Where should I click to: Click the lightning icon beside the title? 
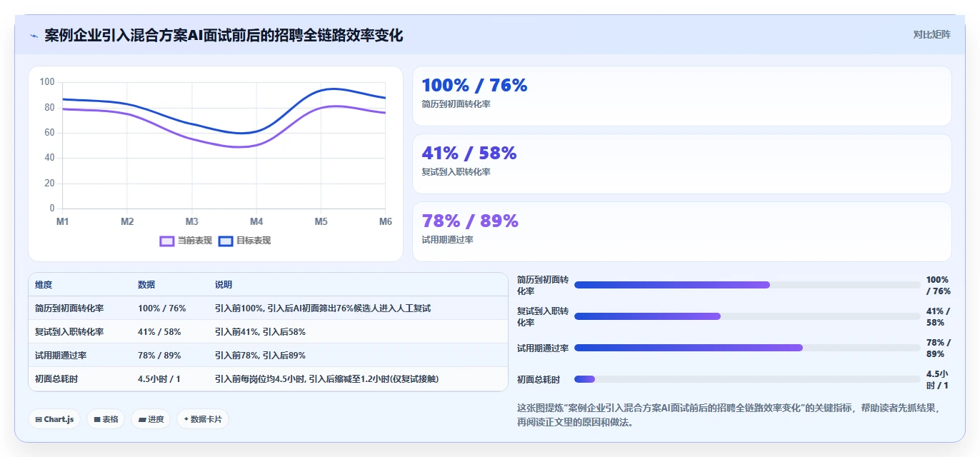click(x=34, y=36)
